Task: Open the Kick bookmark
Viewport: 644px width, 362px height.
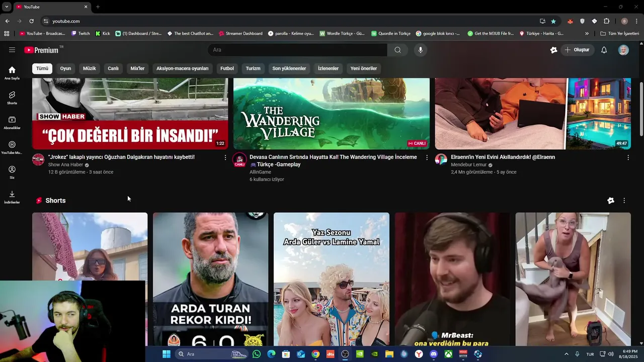Action: click(x=103, y=34)
